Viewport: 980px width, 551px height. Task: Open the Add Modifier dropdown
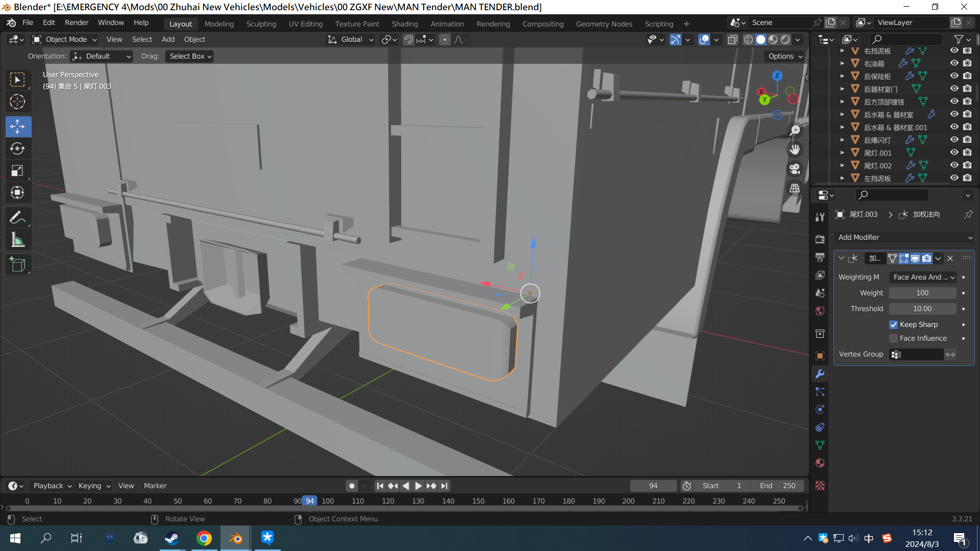click(904, 237)
